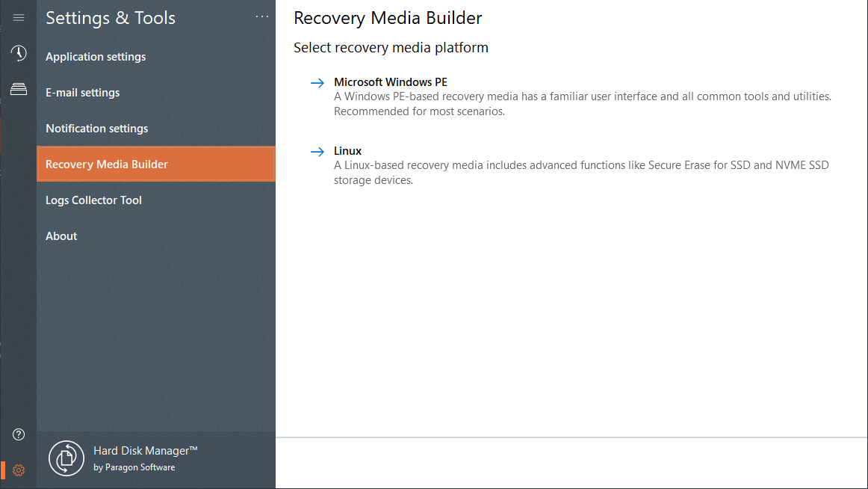Viewport: 868px width, 489px height.
Task: Open the three-dot menu next to Settings & Tools
Action: click(261, 16)
